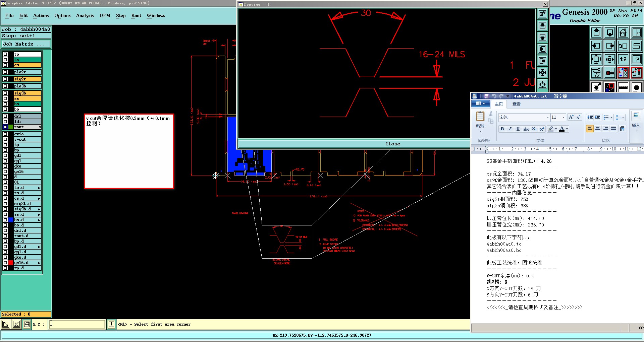
Task: Click the exclamation mark button near coordinate field
Action: [x=111, y=324]
